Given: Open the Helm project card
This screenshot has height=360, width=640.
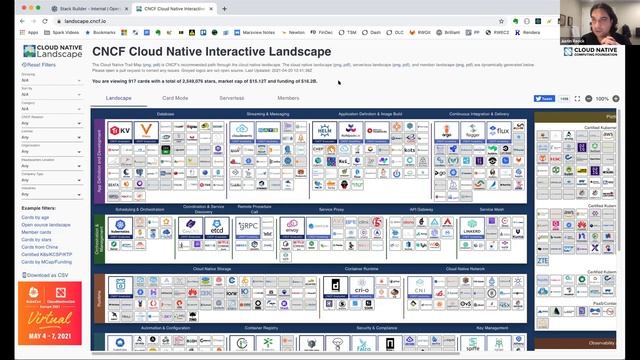Looking at the screenshot, I should point(324,132).
